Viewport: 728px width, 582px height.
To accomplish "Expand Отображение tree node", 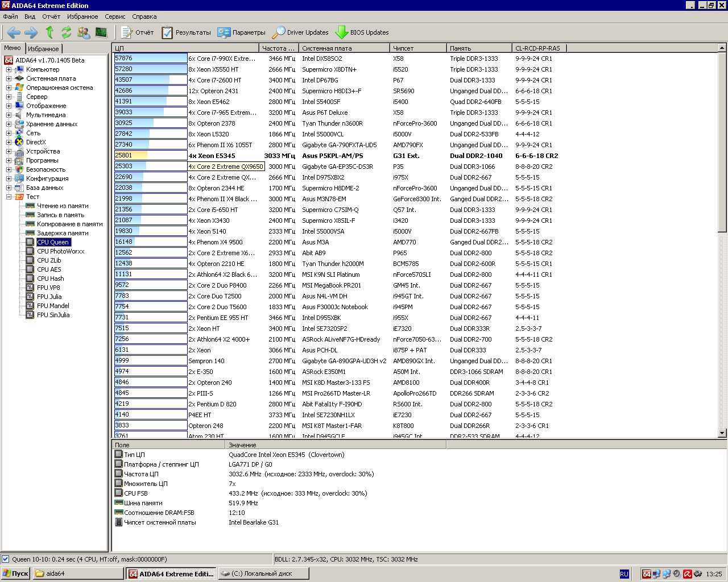I will [x=9, y=106].
